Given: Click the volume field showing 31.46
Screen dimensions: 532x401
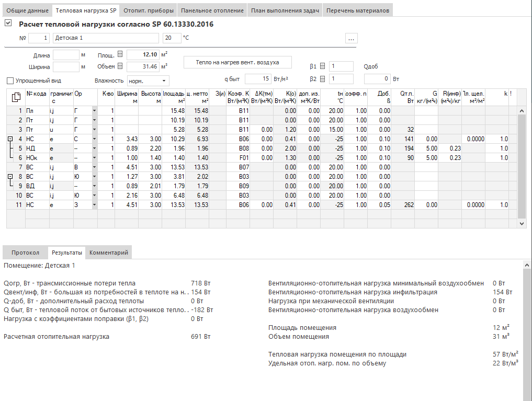Looking at the screenshot, I should [x=143, y=66].
